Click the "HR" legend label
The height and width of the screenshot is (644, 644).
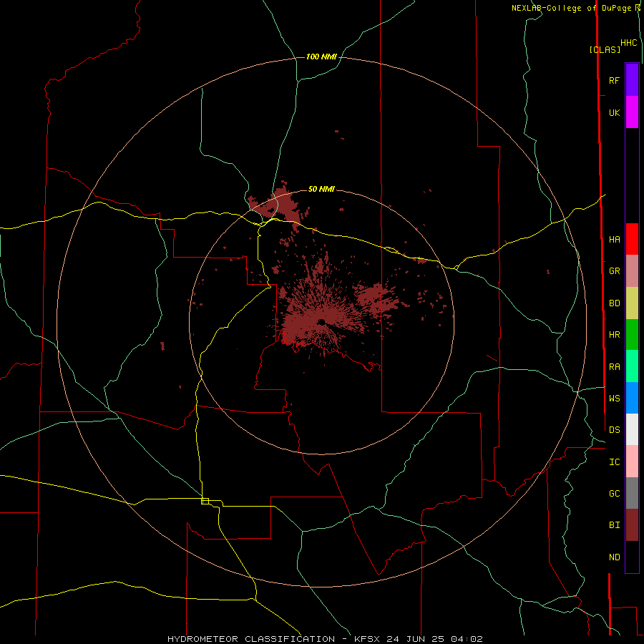click(614, 335)
